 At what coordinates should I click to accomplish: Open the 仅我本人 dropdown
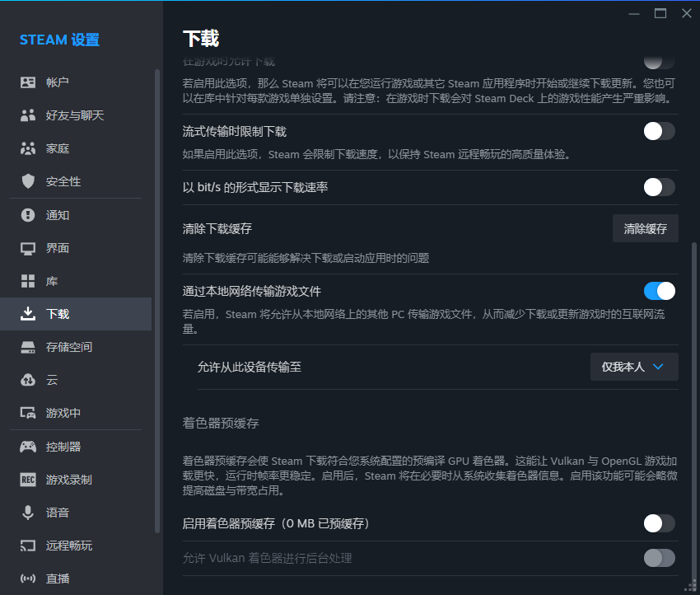coord(634,367)
